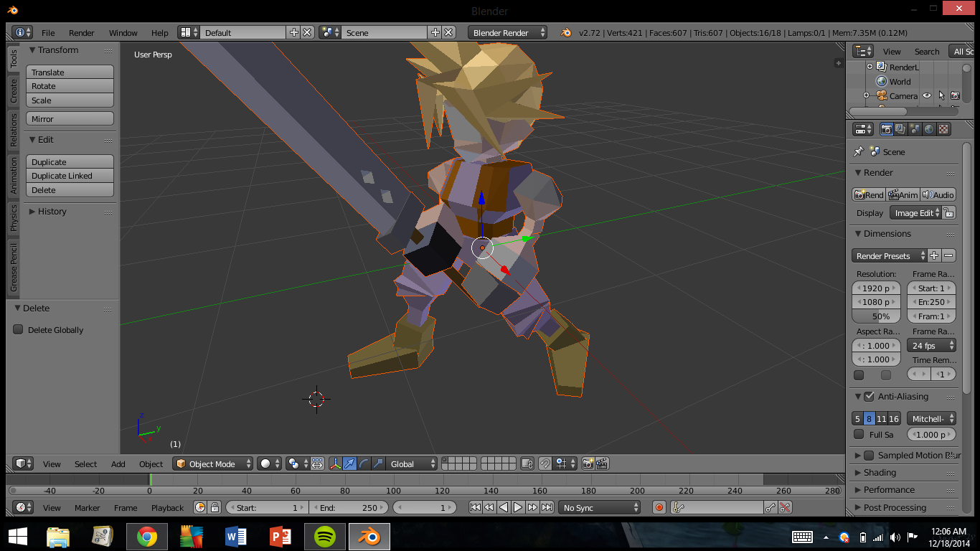Click the Render camera button in Render panel
980x551 pixels.
click(868, 194)
